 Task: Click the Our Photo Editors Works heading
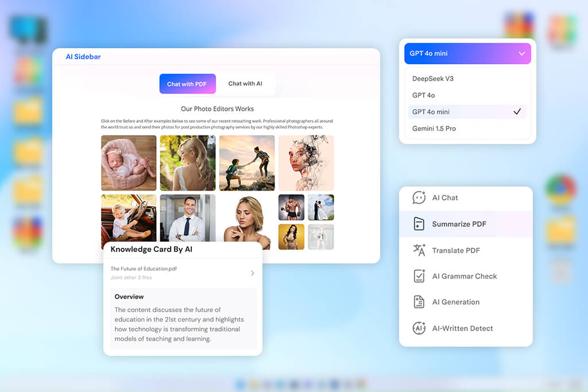point(218,108)
